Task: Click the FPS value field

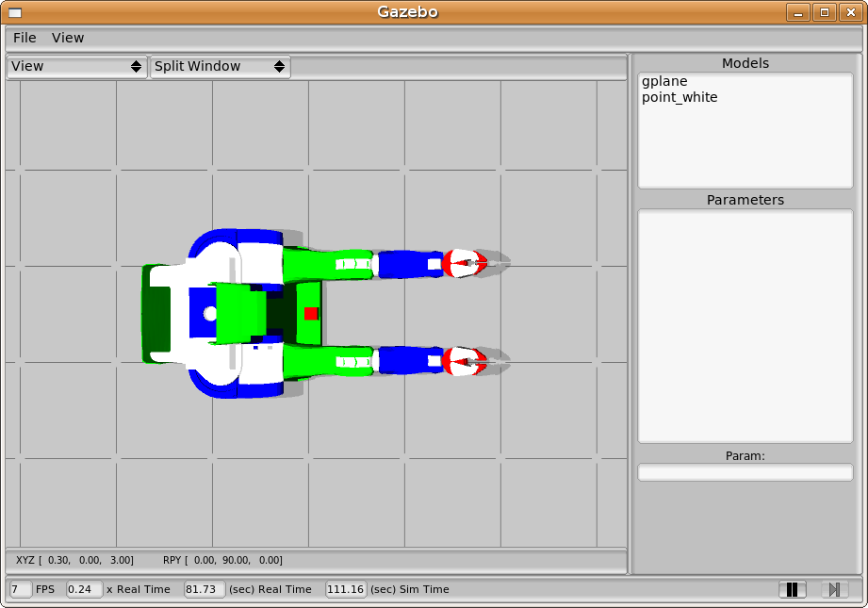Action: pyautogui.click(x=21, y=589)
